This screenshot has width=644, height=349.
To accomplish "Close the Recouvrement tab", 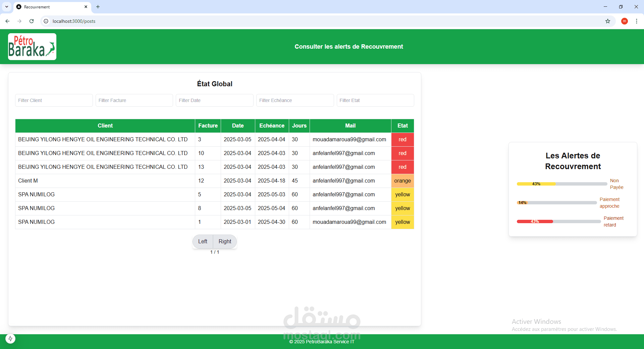I will [x=86, y=7].
